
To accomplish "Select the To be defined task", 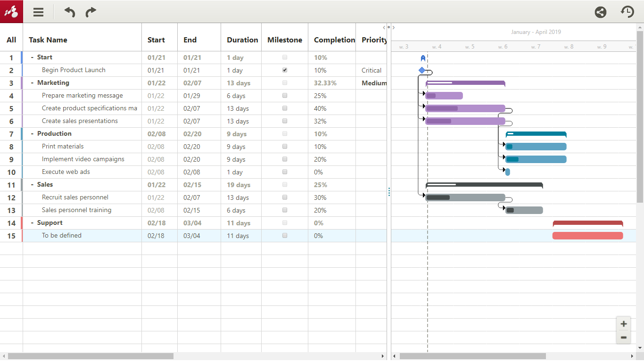I will click(x=62, y=236).
